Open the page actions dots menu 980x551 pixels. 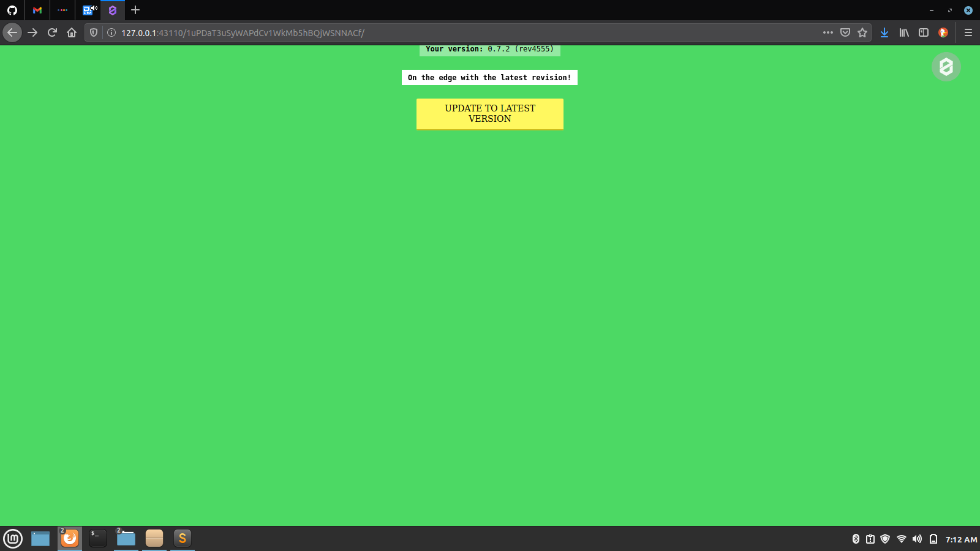pos(827,32)
